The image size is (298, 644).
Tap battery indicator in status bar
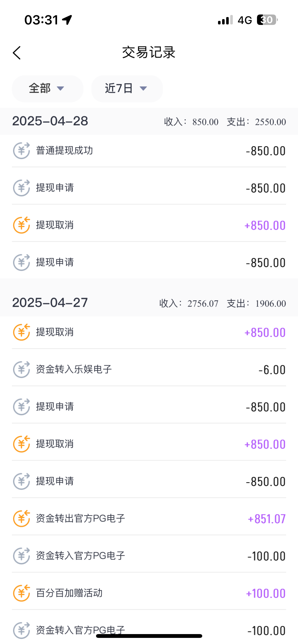[267, 20]
